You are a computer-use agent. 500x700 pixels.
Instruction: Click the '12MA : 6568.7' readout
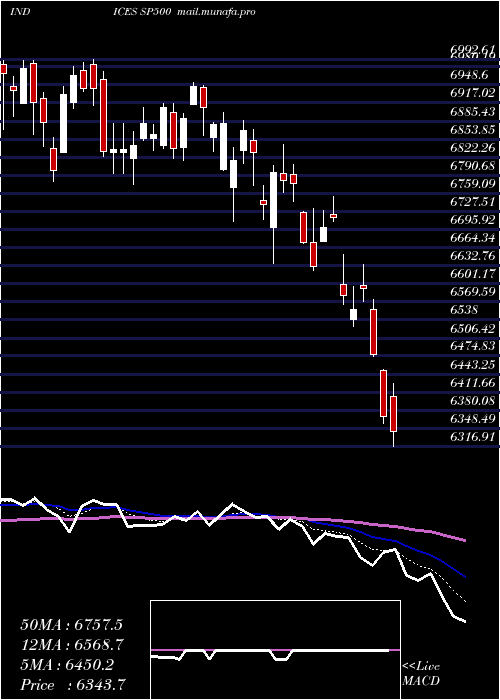point(71,645)
